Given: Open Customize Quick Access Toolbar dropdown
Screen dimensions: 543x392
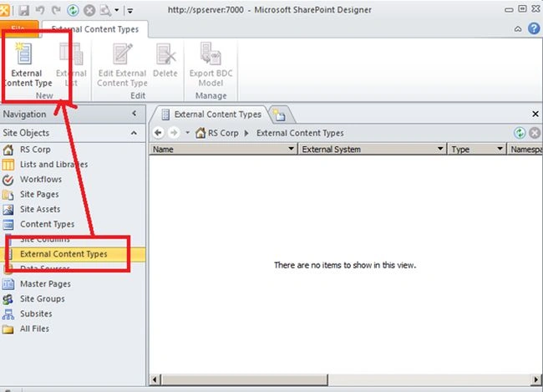Looking at the screenshot, I should pyautogui.click(x=129, y=11).
